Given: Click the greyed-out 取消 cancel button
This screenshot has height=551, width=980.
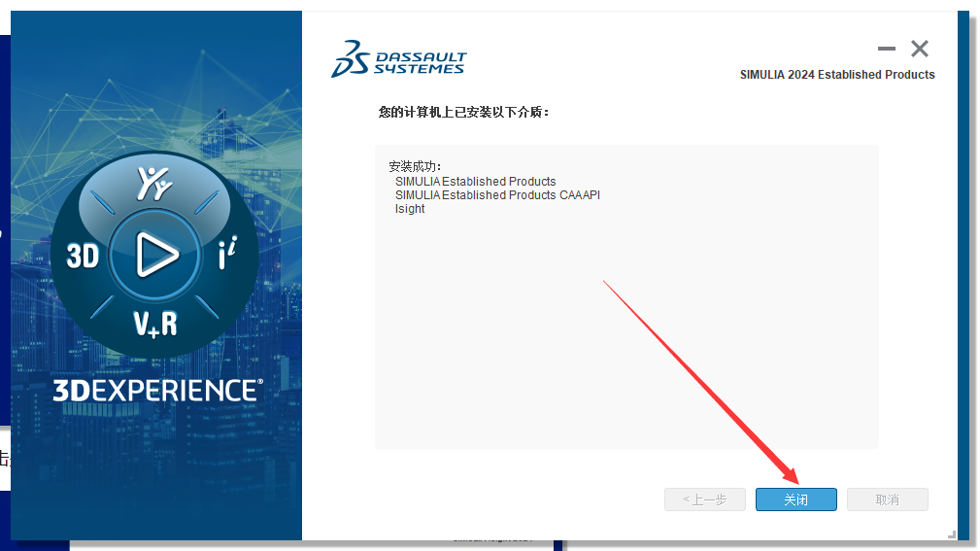Looking at the screenshot, I should pyautogui.click(x=887, y=499).
